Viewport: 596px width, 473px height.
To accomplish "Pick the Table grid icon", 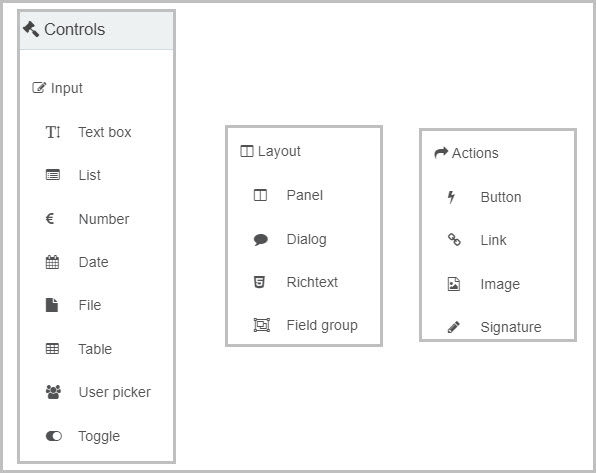I will point(52,349).
